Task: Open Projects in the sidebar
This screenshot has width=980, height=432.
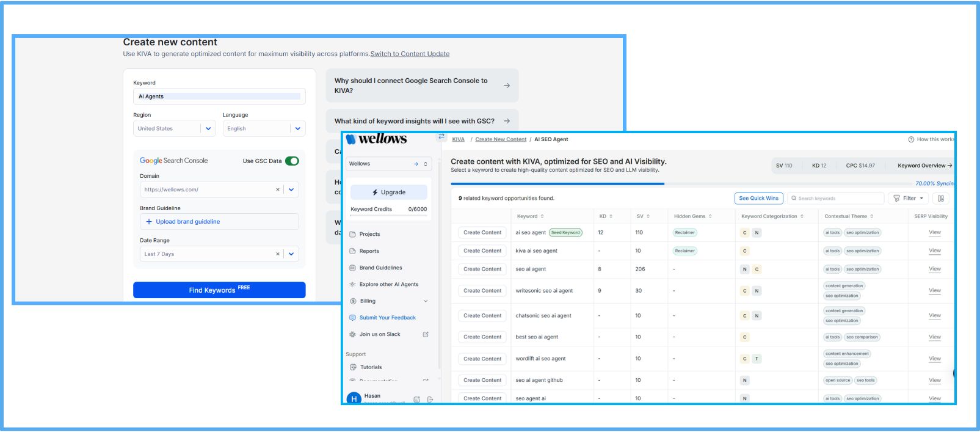Action: tap(369, 234)
